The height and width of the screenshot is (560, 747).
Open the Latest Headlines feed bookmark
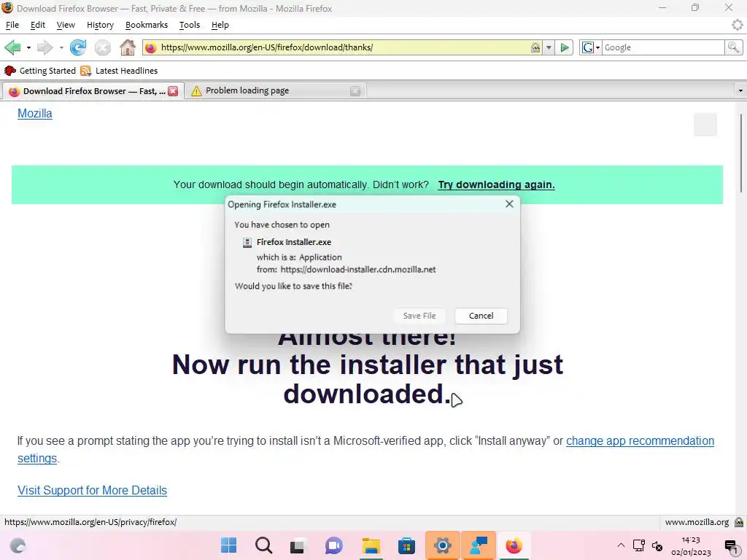[119, 71]
